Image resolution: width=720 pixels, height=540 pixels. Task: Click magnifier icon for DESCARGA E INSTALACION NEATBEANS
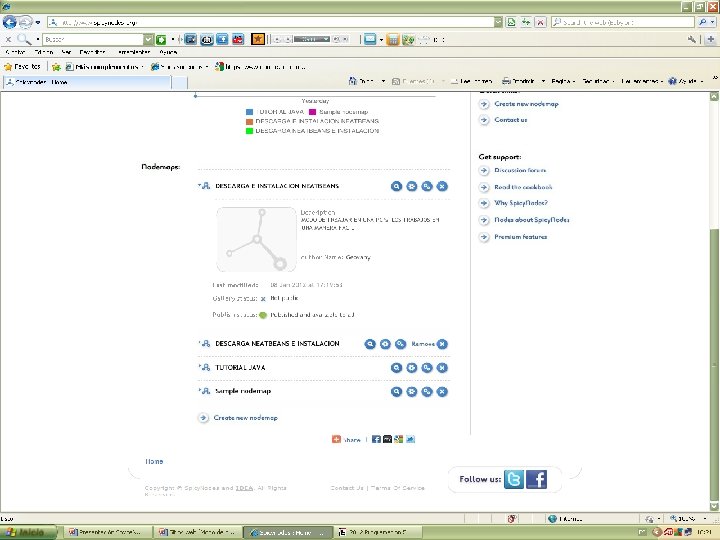396,186
